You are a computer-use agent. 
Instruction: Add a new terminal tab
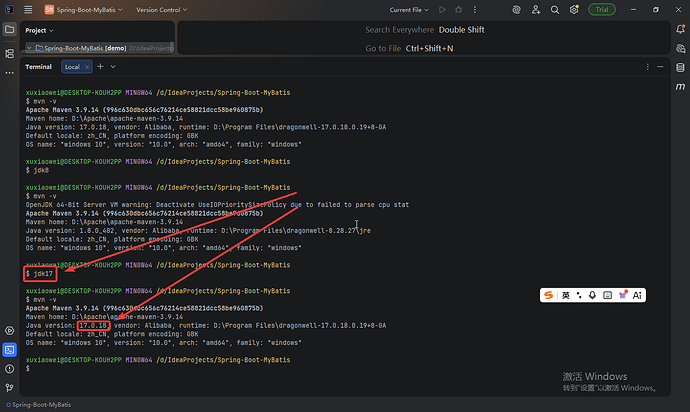(100, 66)
